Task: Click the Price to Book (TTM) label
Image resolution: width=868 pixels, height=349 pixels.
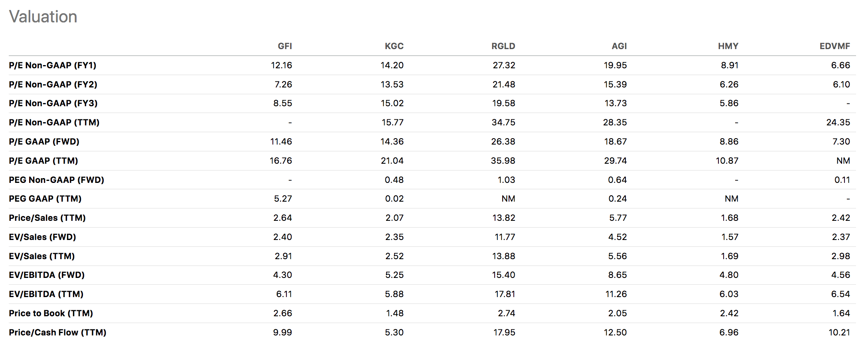Action: 51,313
